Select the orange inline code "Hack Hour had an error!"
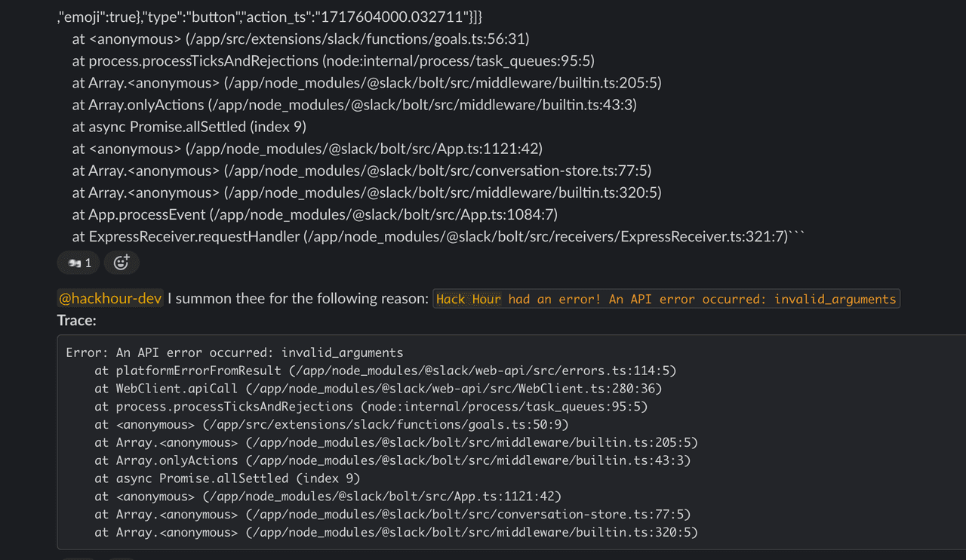 coord(666,300)
